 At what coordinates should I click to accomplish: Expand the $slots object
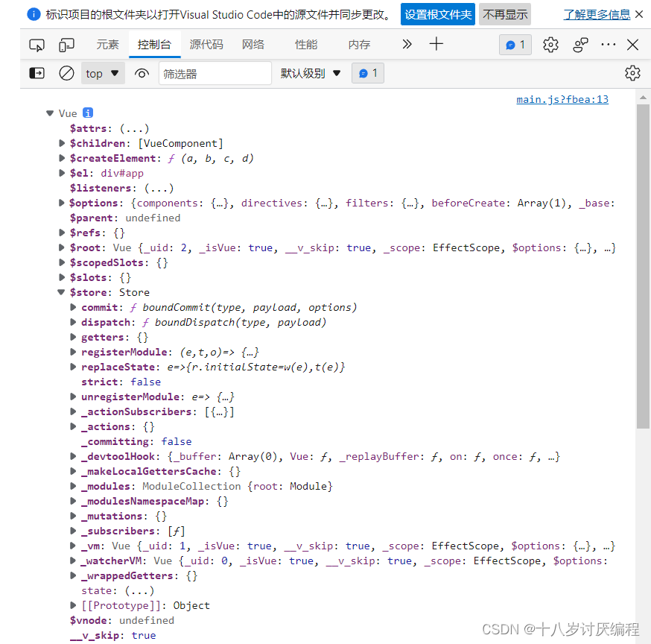(x=62, y=277)
